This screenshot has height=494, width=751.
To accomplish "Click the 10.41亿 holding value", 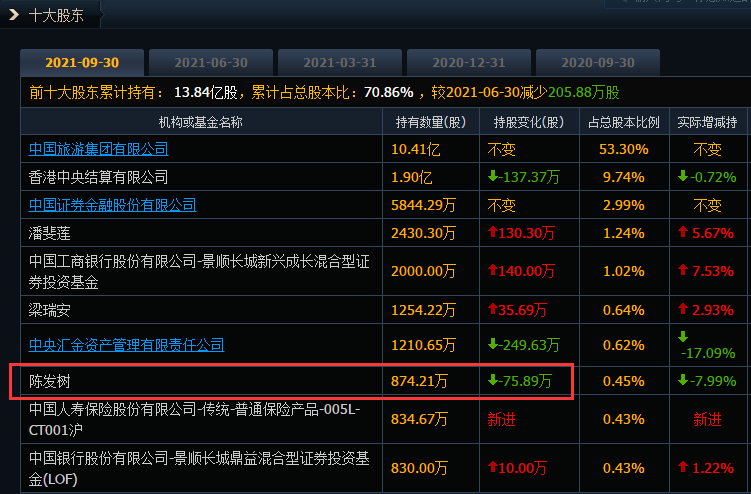I will point(416,149).
